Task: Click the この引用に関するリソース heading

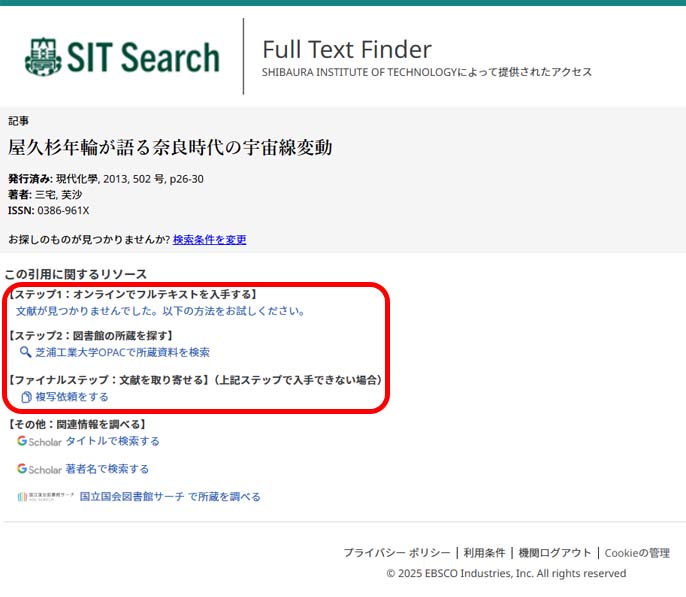Action: pos(76,274)
